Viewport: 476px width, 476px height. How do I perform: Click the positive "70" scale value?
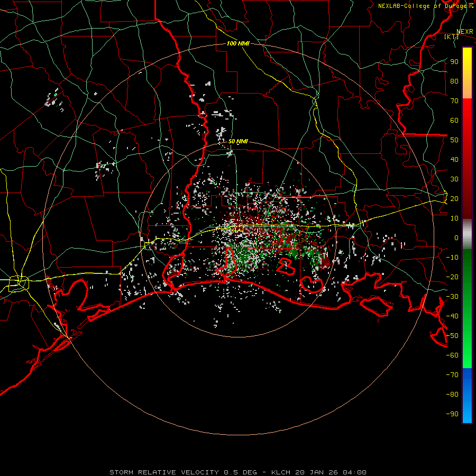tap(454, 101)
